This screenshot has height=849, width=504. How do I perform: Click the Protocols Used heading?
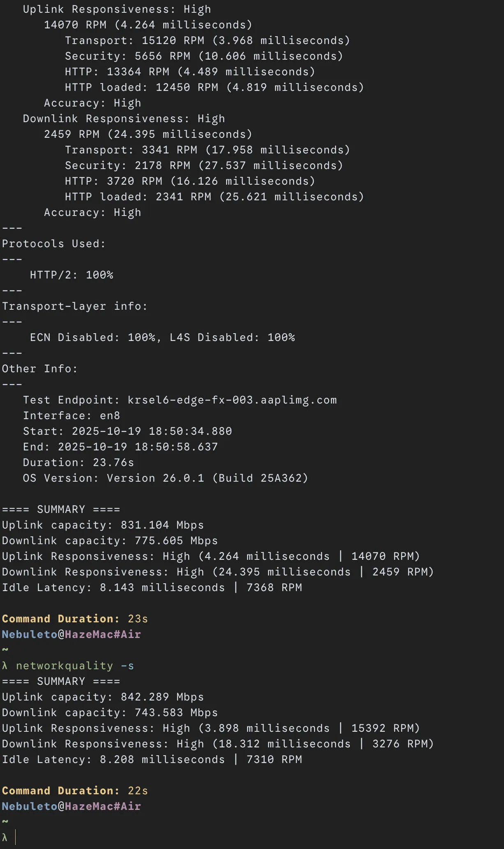53,244
